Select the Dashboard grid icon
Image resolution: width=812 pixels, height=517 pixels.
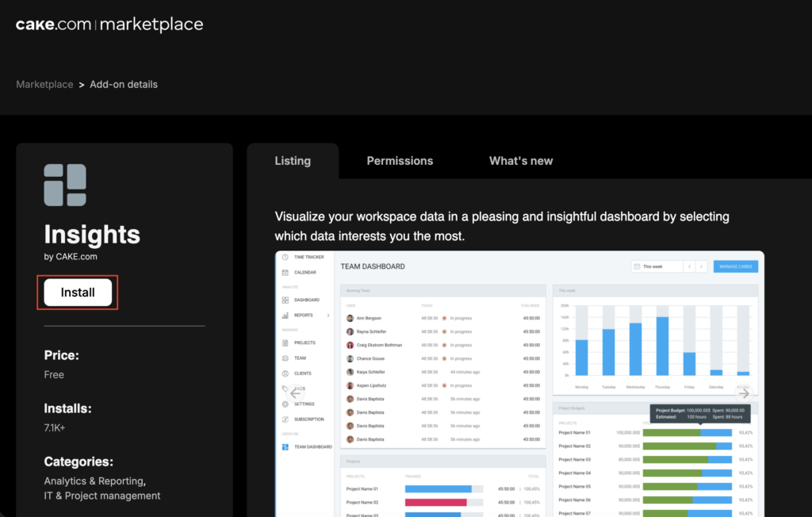(x=285, y=301)
